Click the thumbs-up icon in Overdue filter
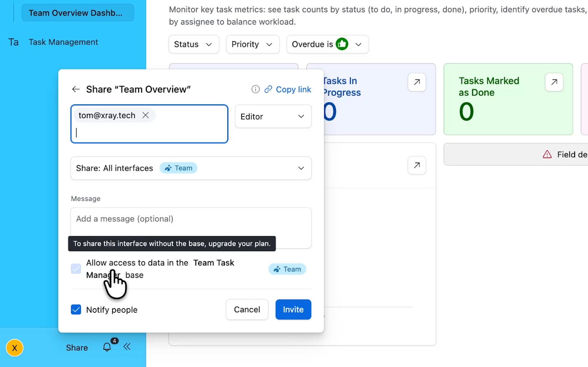 (x=342, y=44)
